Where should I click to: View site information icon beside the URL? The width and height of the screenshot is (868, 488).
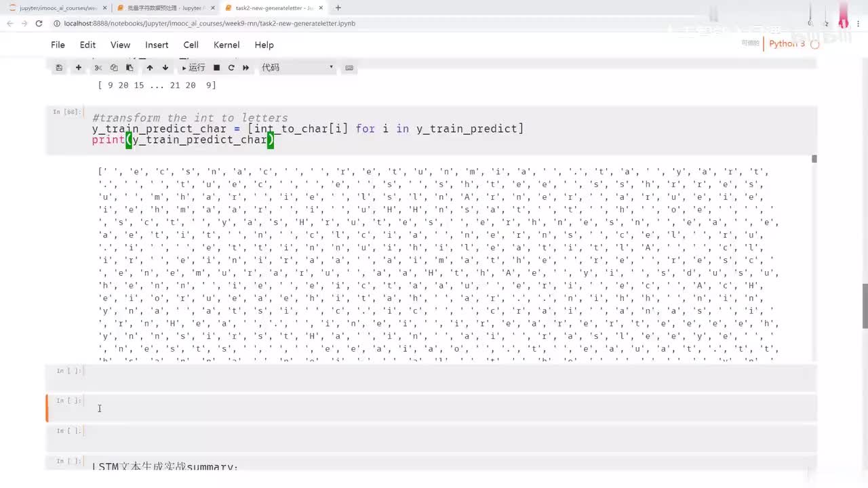click(x=57, y=23)
